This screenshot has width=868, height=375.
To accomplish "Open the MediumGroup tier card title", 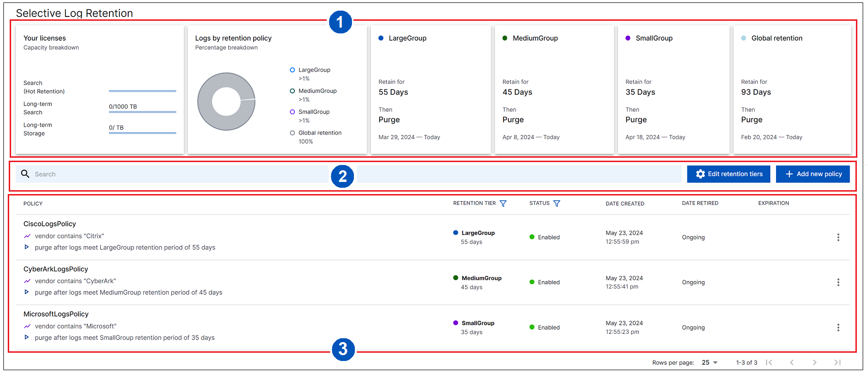I will [535, 38].
